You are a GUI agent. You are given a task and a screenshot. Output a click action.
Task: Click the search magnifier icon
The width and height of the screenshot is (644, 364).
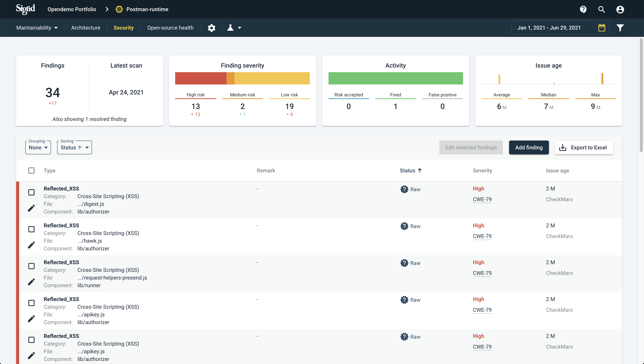[x=601, y=9]
